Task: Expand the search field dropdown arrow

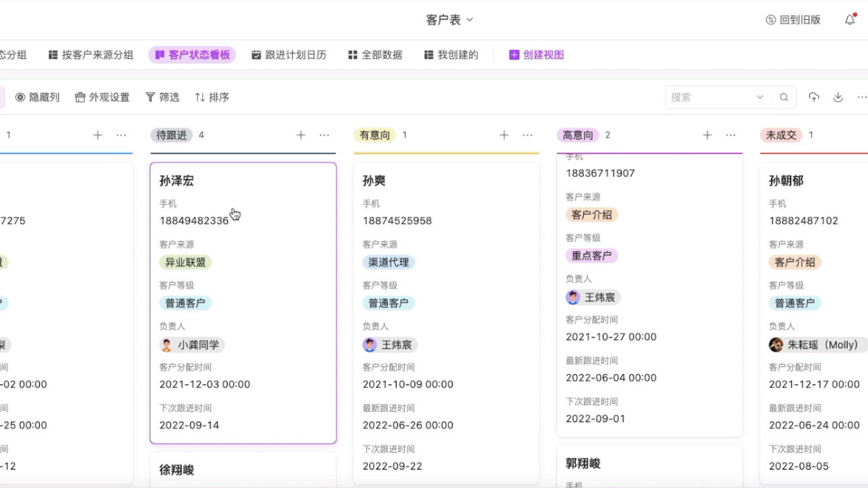Action: tap(760, 98)
